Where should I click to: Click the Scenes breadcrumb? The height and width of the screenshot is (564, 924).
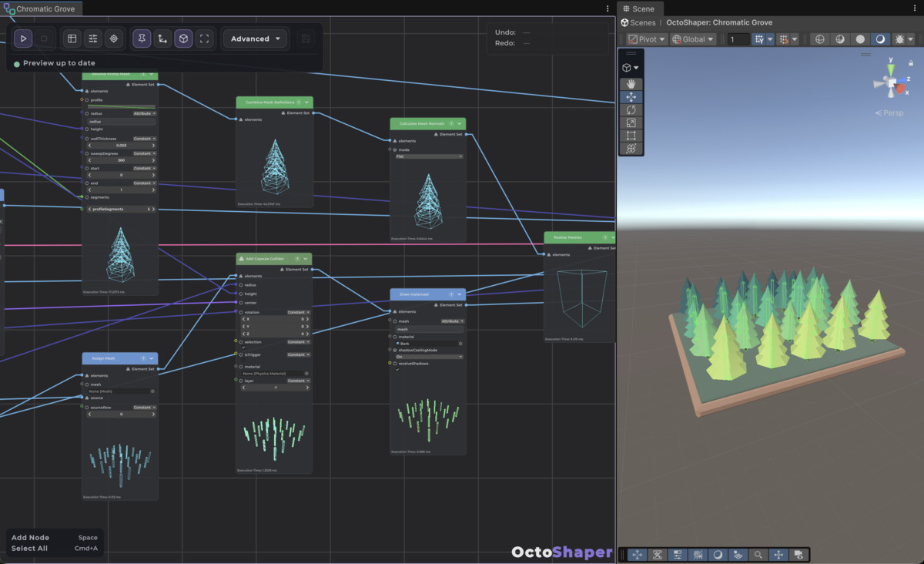tap(638, 22)
